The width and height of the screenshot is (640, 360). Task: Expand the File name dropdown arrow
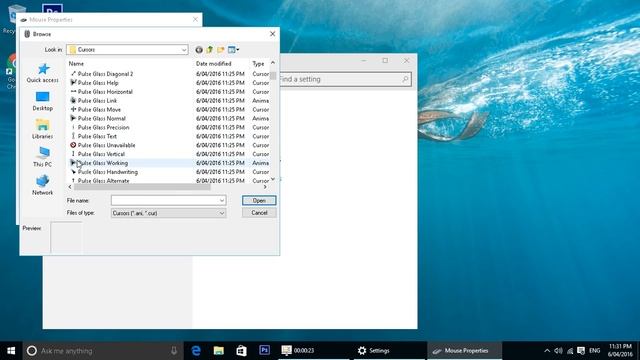point(222,200)
